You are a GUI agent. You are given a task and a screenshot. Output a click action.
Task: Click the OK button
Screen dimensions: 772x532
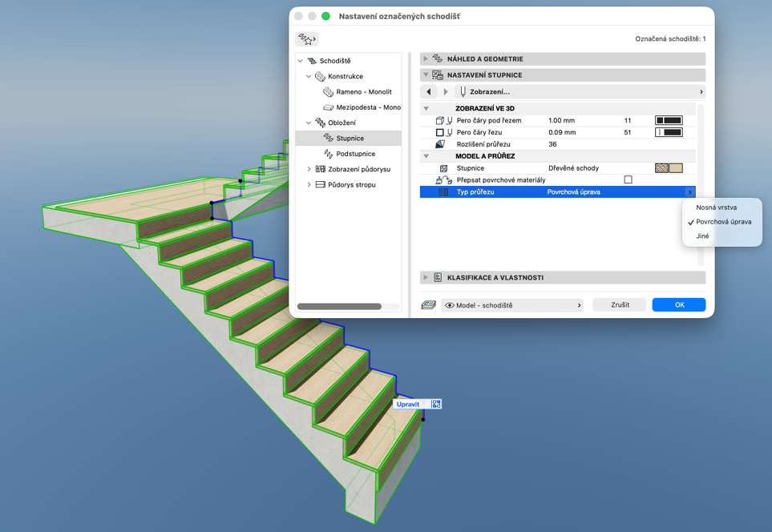[679, 305]
